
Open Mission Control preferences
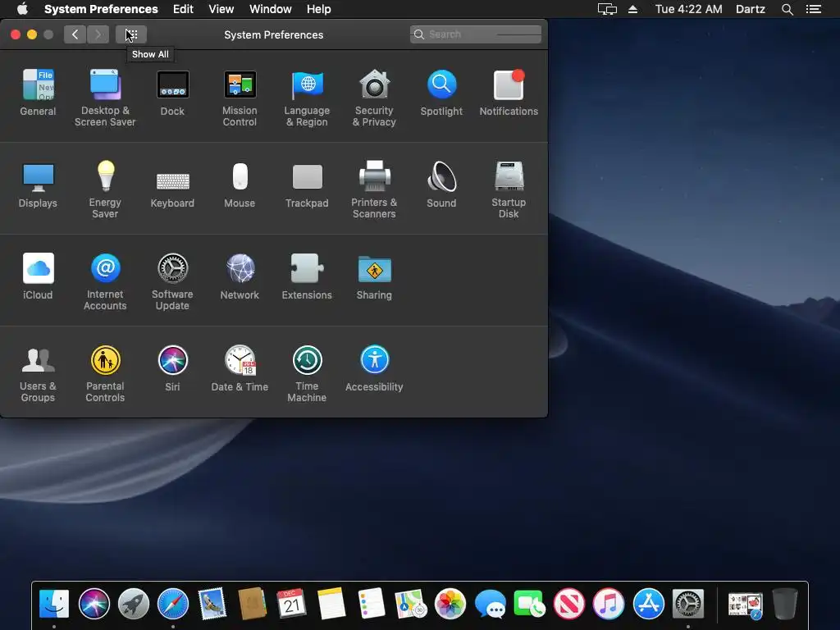pyautogui.click(x=240, y=98)
